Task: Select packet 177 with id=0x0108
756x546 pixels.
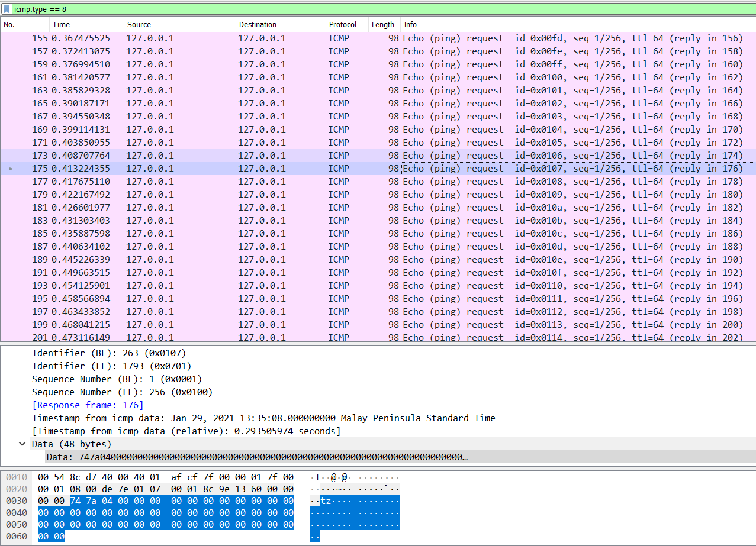Action: 378,182
